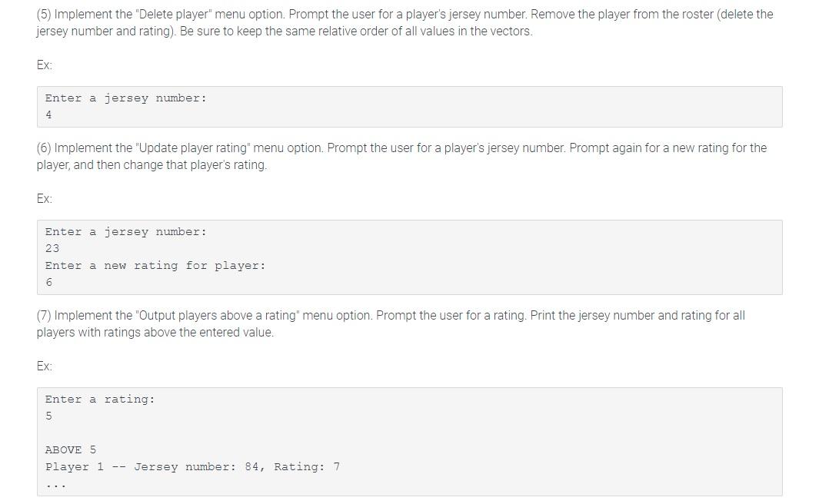Click the jersey value "23" in code block
Image resolution: width=819 pixels, height=504 pixels.
pyautogui.click(x=52, y=248)
